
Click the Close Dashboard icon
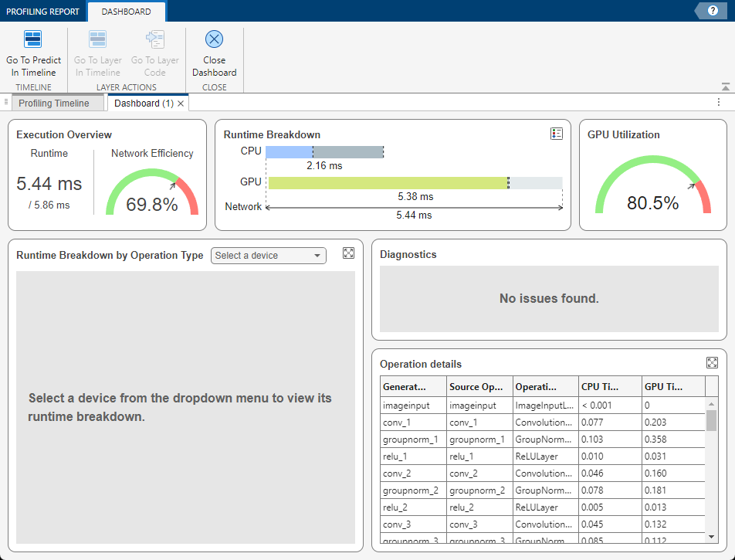point(214,40)
